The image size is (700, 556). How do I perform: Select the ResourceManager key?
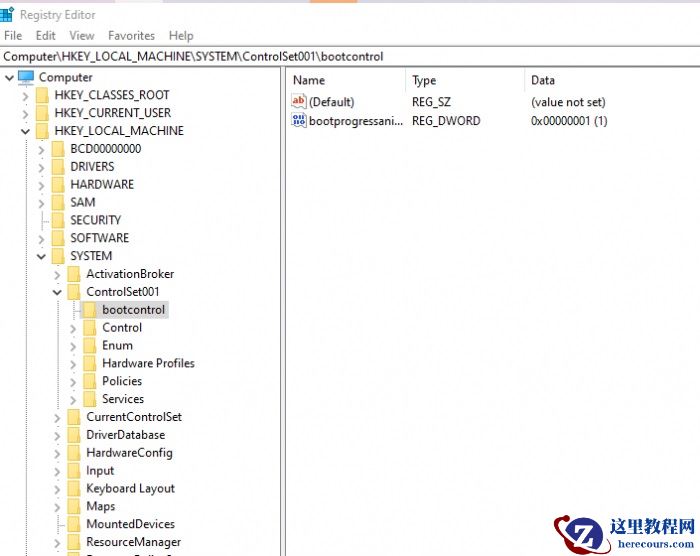133,542
